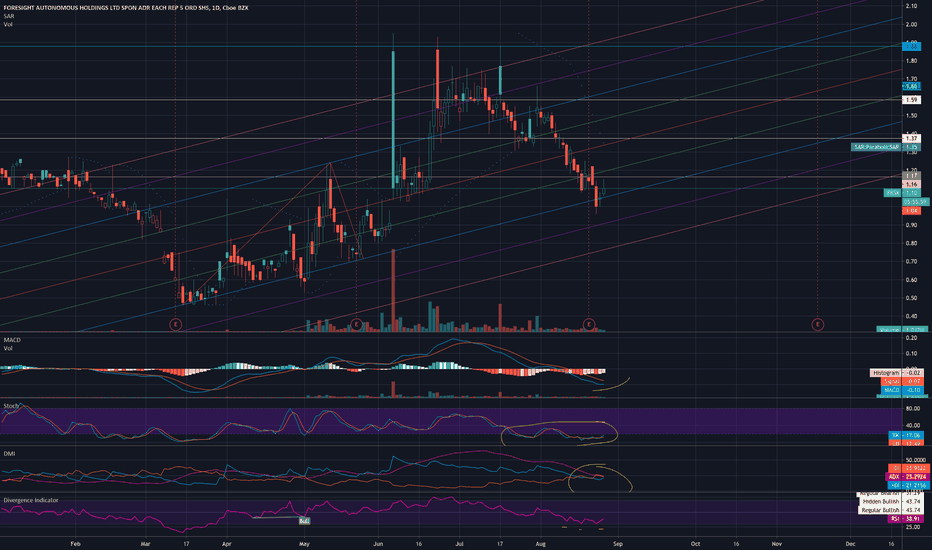Screen dimensions: 932x550
Task: Click the Aug label on the time axis
Action: click(540, 543)
